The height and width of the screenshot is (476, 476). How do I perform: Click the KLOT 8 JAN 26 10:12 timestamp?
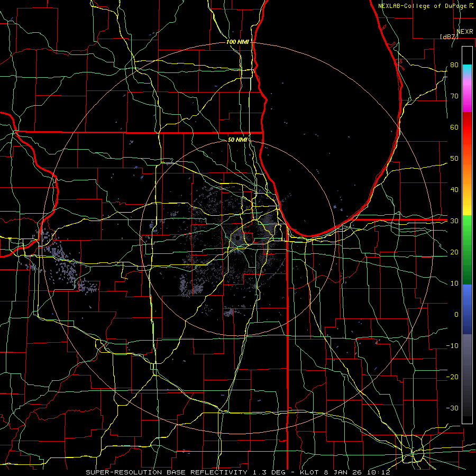pyautogui.click(x=344, y=472)
